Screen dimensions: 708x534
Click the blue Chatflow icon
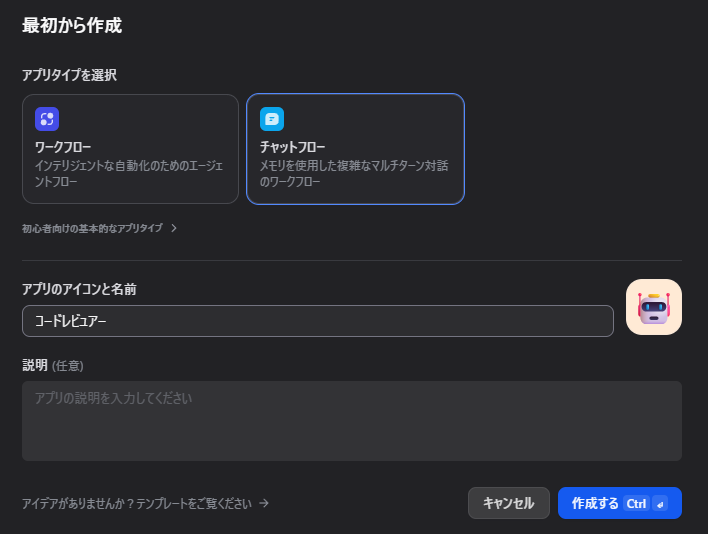coord(271,119)
